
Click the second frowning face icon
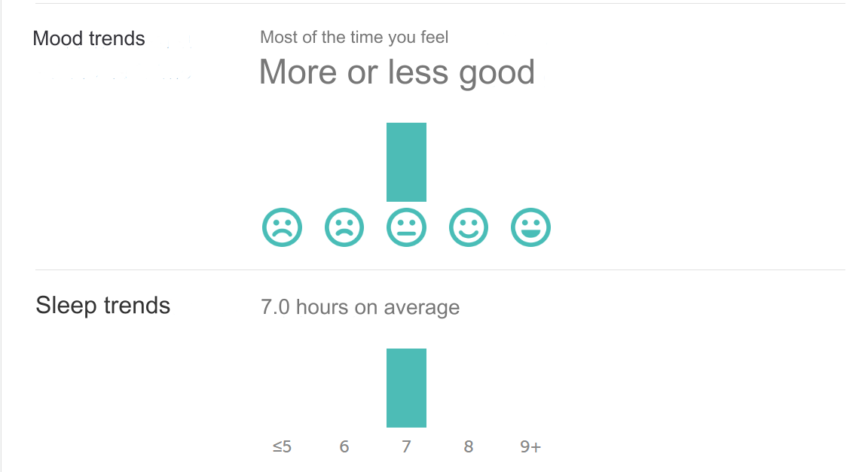pos(344,227)
